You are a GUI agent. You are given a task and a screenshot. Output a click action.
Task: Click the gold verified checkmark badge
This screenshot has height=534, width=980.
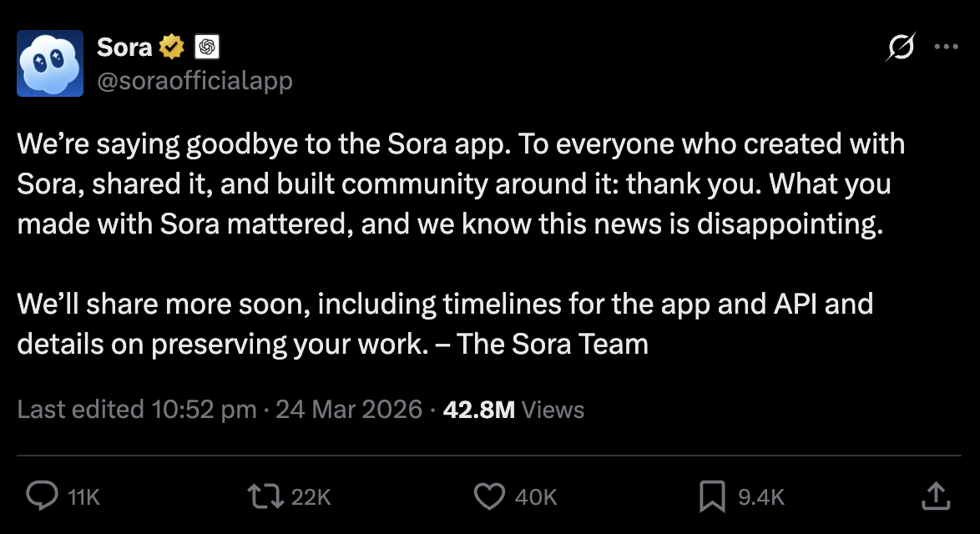pyautogui.click(x=172, y=48)
